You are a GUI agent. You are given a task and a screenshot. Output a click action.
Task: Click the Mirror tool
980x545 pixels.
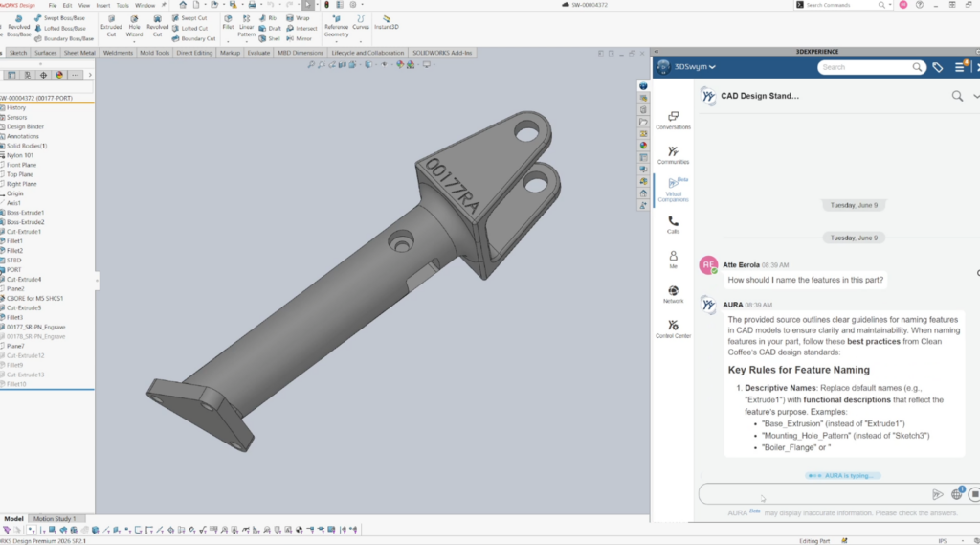[300, 38]
